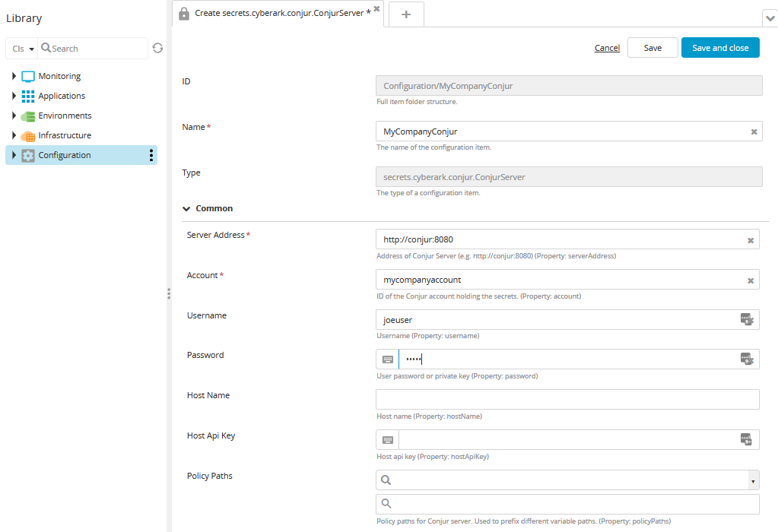The height and width of the screenshot is (532, 778).
Task: Clear the Name field with X icon
Action: (x=754, y=131)
